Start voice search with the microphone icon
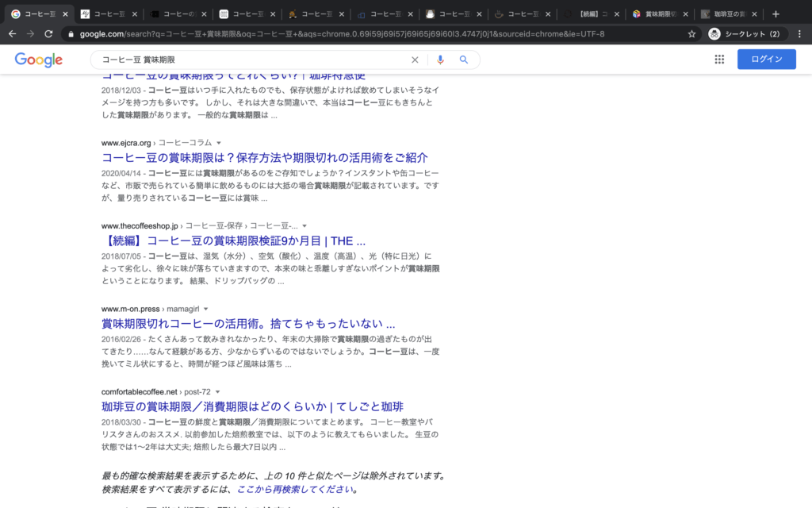 [x=440, y=60]
